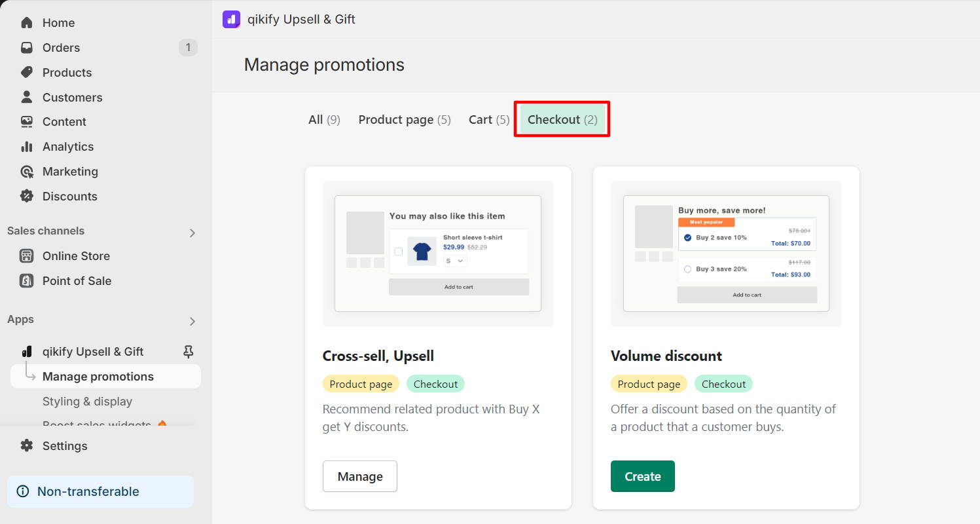Screen dimensions: 980x524
Task: Expand the Sales channels section chevron
Action: point(192,233)
